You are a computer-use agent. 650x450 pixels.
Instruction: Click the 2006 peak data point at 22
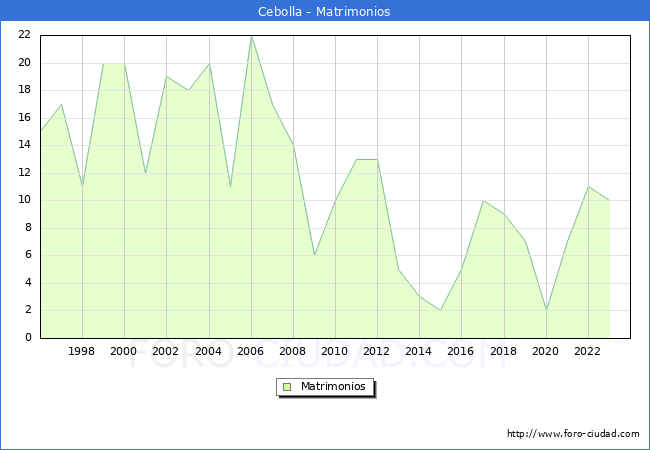tap(251, 36)
